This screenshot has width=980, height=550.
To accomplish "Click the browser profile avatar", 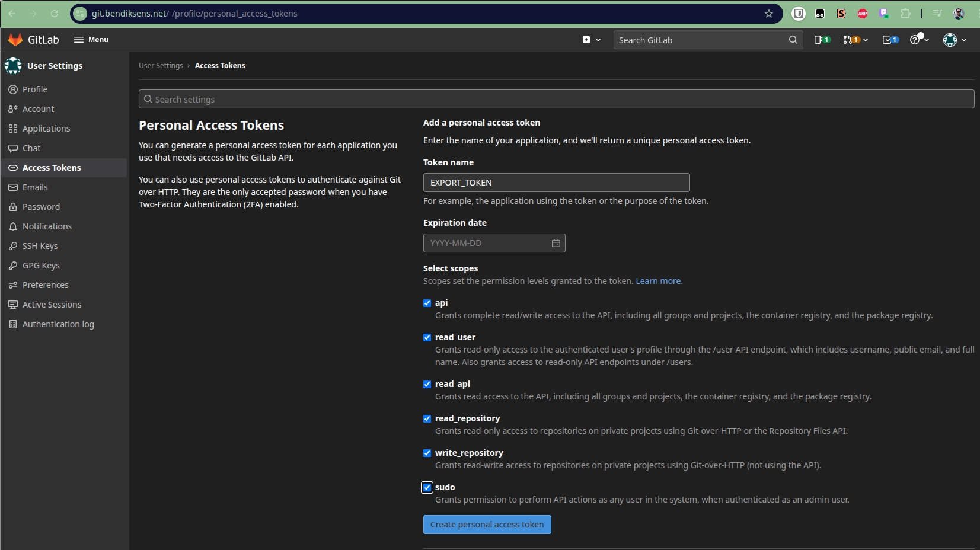I will pyautogui.click(x=959, y=14).
